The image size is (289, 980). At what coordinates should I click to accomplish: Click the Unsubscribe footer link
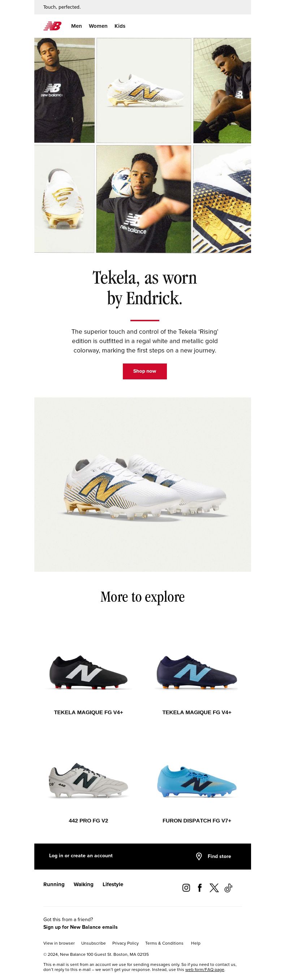(x=93, y=943)
